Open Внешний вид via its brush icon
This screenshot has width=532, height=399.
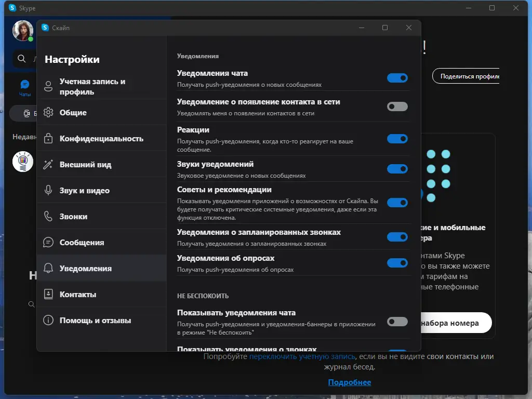(x=48, y=164)
